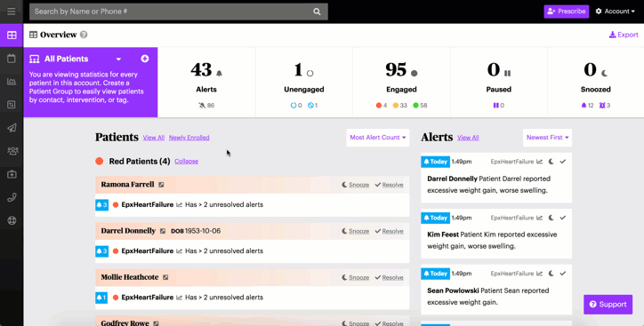
Task: Snooze Darrel Donnelly patient row
Action: tap(355, 231)
